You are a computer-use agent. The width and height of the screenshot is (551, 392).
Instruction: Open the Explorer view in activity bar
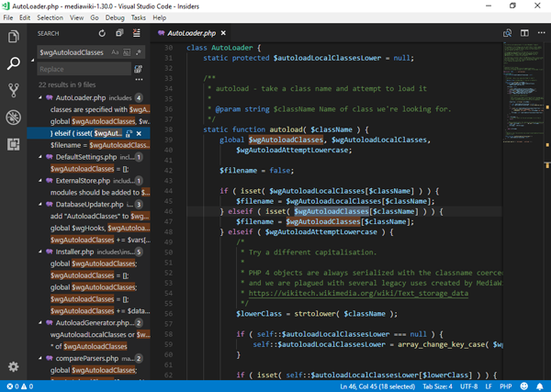click(14, 37)
